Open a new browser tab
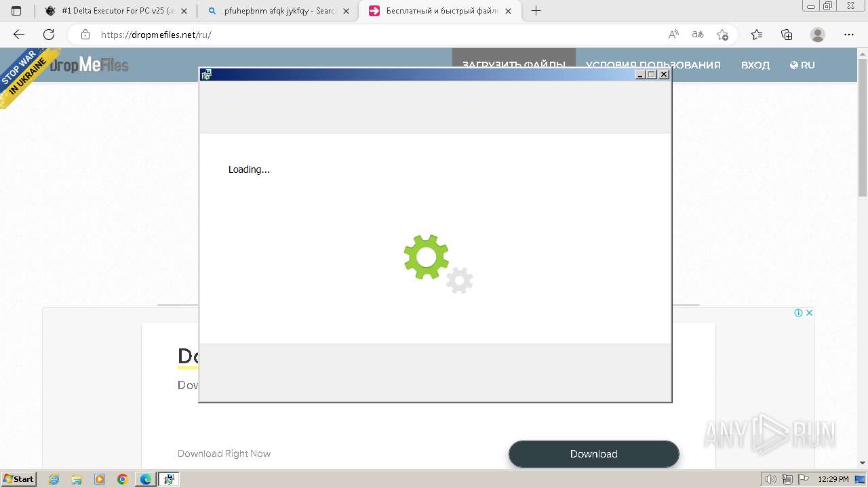Image resolution: width=868 pixels, height=488 pixels. [x=536, y=11]
